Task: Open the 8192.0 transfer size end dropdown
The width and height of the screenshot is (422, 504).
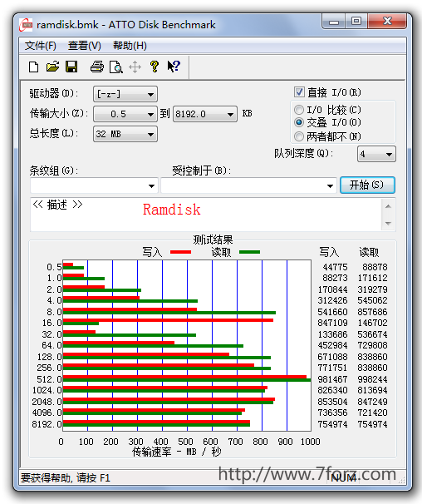Action: click(205, 114)
